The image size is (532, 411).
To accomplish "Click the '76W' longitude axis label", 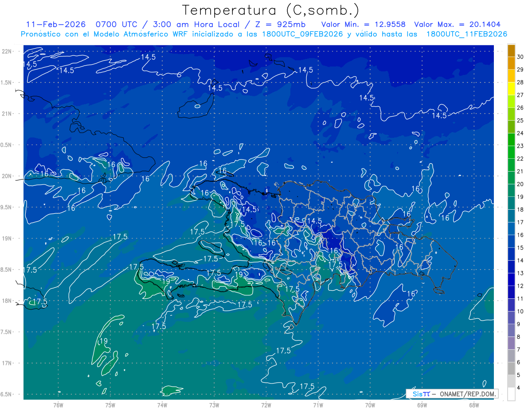I will (58, 405).
